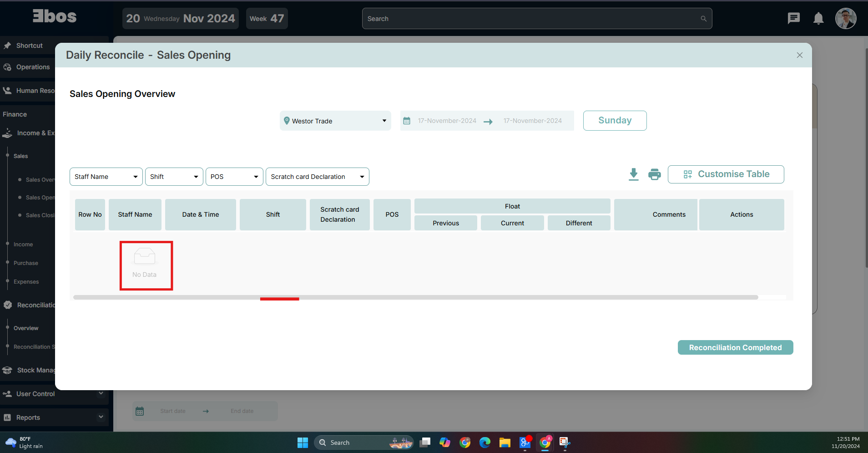Expand the User Control menu chevron

pyautogui.click(x=101, y=393)
